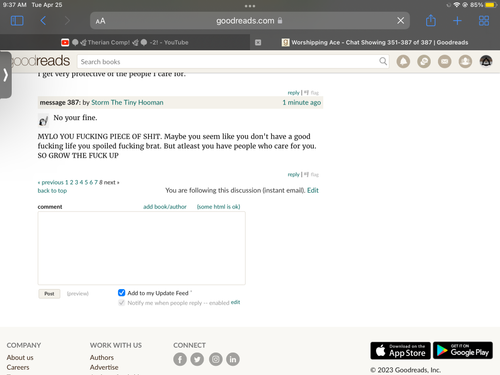Open Goodreads messages inbox icon
This screenshot has width=500, height=375.
(445, 61)
